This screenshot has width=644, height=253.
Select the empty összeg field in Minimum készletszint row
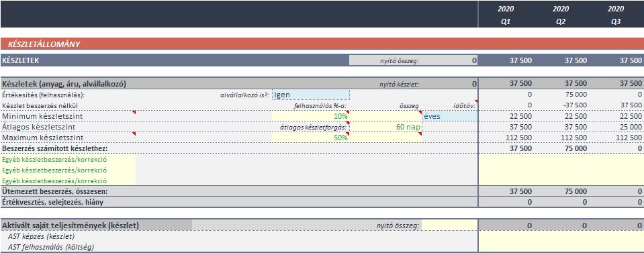point(385,116)
